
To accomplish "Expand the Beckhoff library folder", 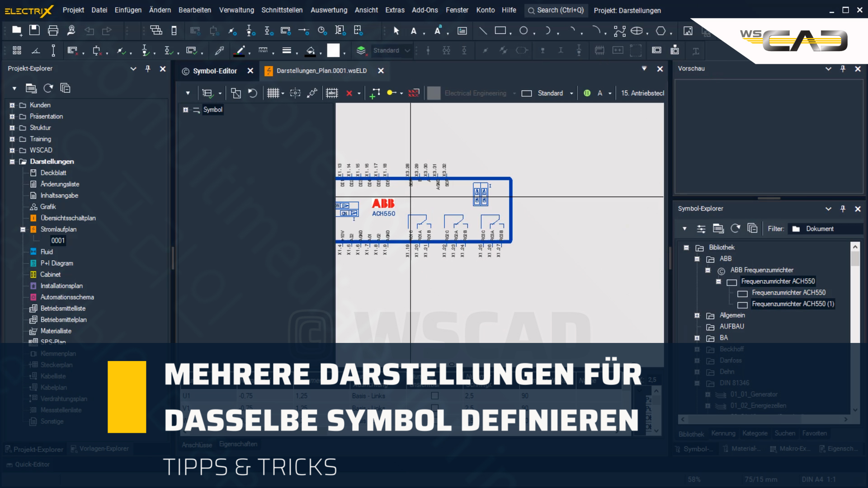I will 697,349.
